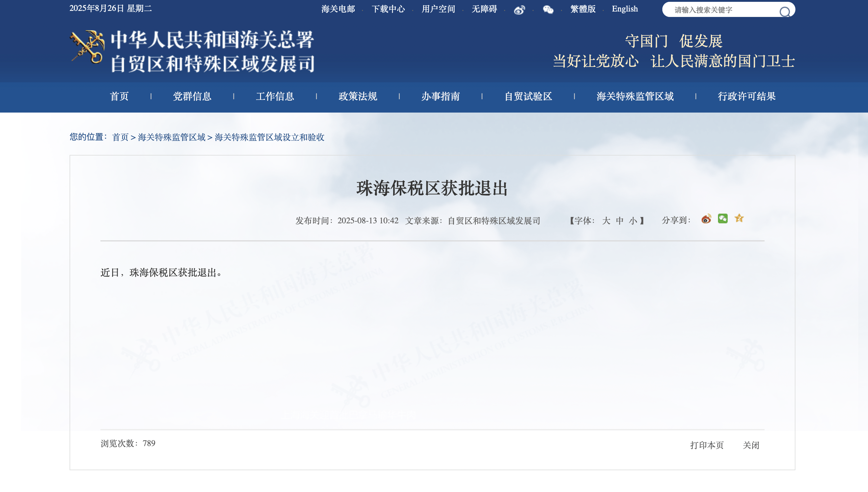Screen dimensions: 868x492
Task: Open the 自贸试验区 menu
Action: coord(527,97)
